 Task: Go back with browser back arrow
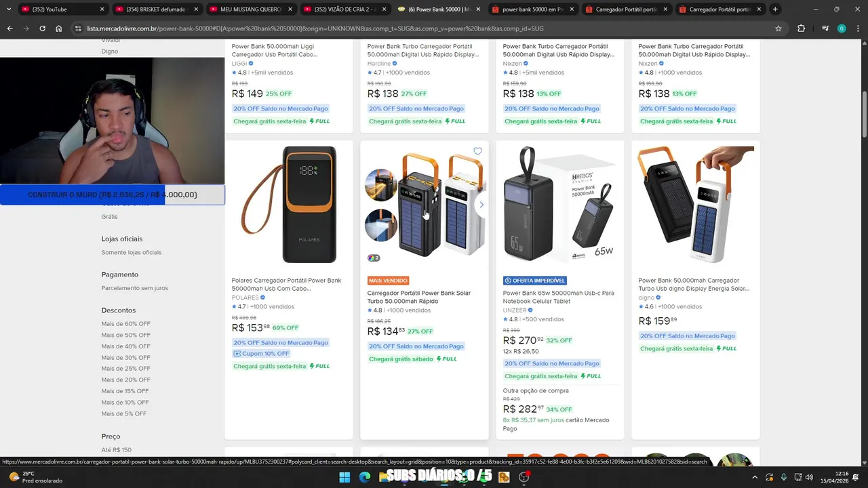coord(9,28)
